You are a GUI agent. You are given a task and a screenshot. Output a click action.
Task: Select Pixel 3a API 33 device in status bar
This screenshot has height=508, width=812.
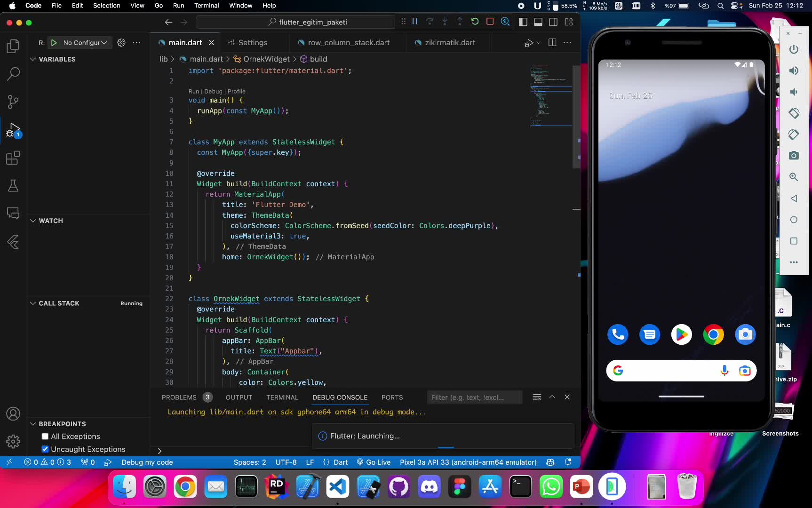pyautogui.click(x=468, y=462)
